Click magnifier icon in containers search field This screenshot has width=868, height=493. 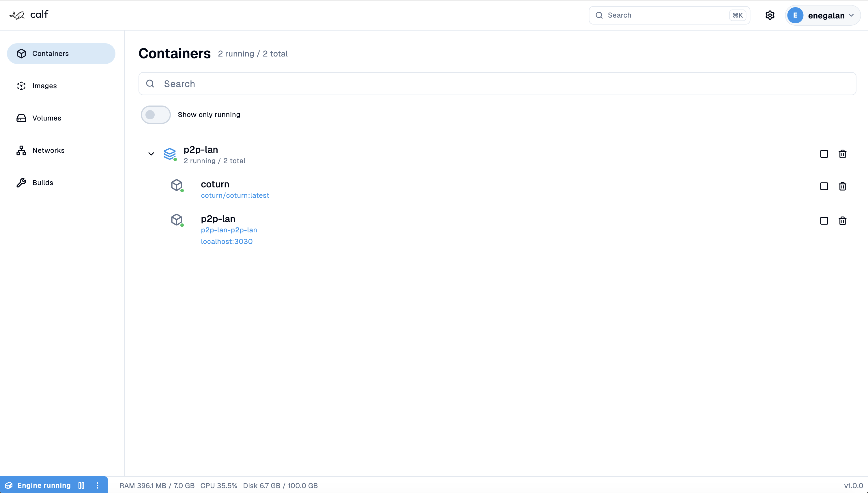pyautogui.click(x=150, y=84)
